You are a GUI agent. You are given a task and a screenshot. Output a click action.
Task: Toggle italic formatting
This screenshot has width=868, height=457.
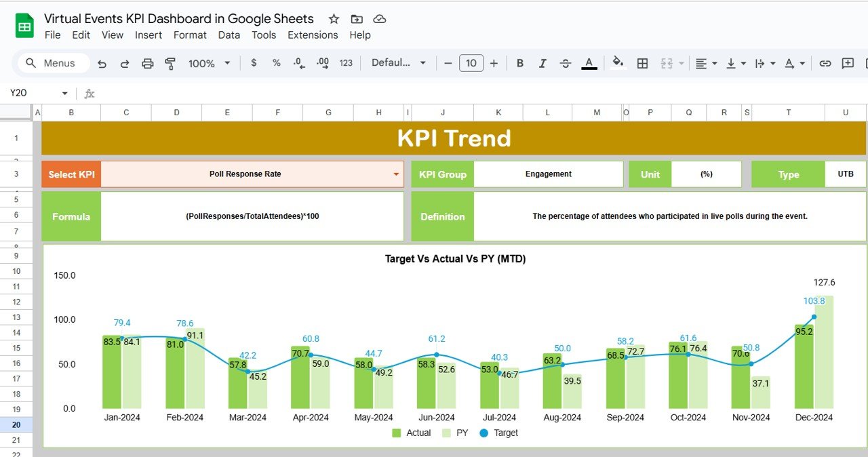pyautogui.click(x=542, y=63)
